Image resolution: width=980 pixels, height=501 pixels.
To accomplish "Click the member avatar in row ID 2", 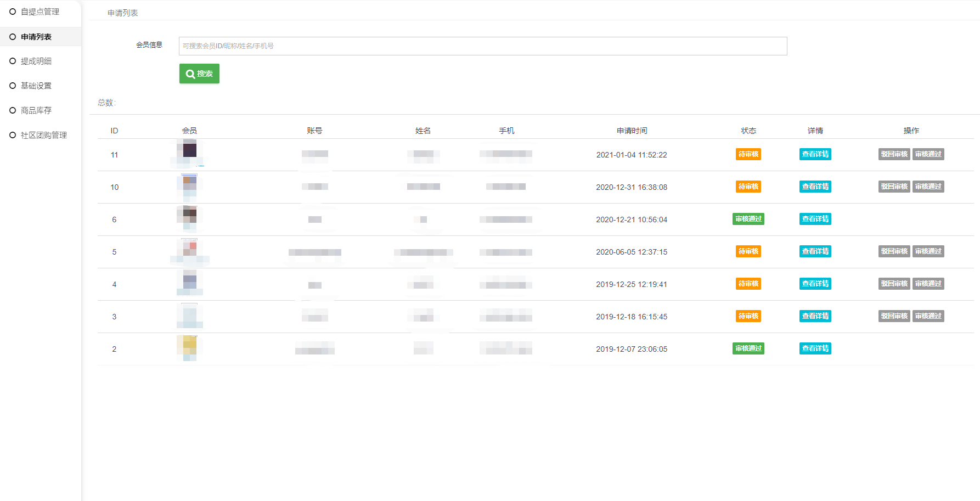I will tap(189, 345).
